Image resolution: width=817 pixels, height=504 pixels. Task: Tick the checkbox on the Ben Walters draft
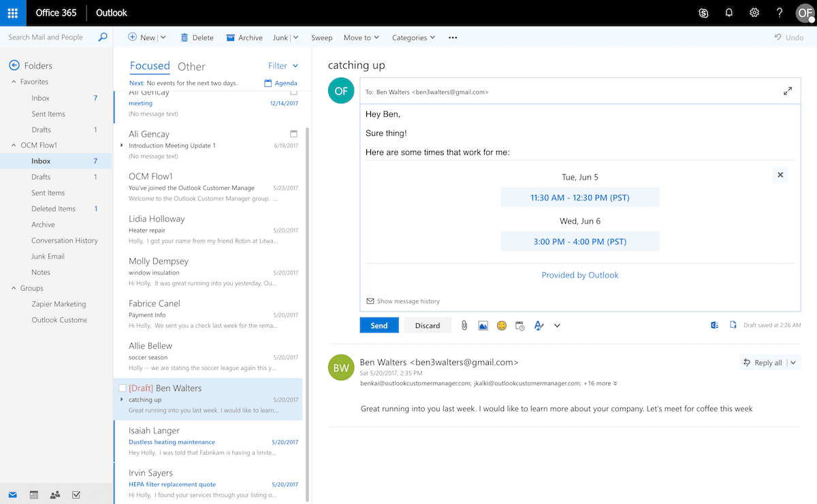(123, 388)
